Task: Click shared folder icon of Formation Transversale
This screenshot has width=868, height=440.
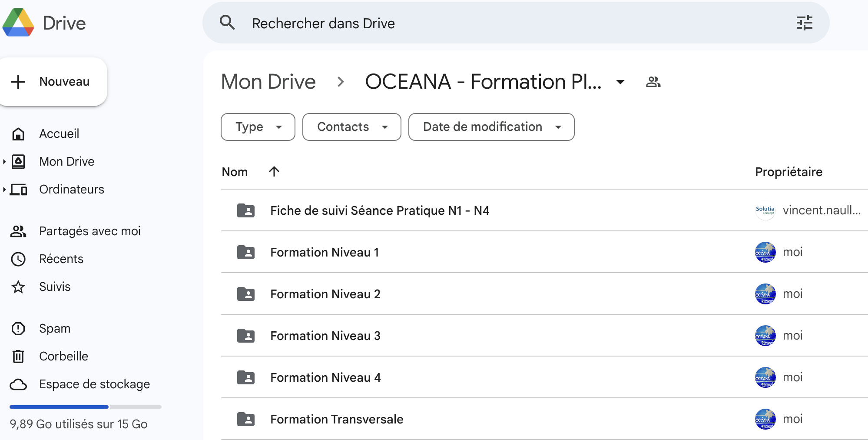Action: tap(246, 419)
